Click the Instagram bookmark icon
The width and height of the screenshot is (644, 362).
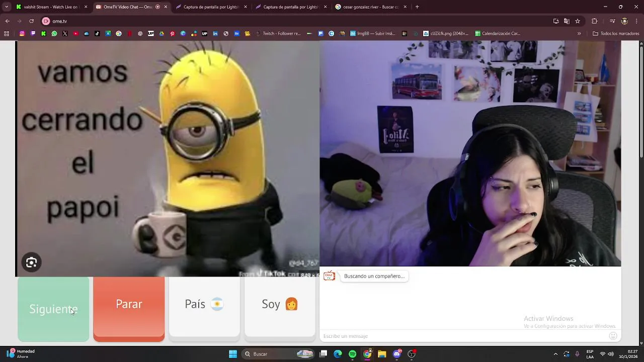pyautogui.click(x=22, y=34)
